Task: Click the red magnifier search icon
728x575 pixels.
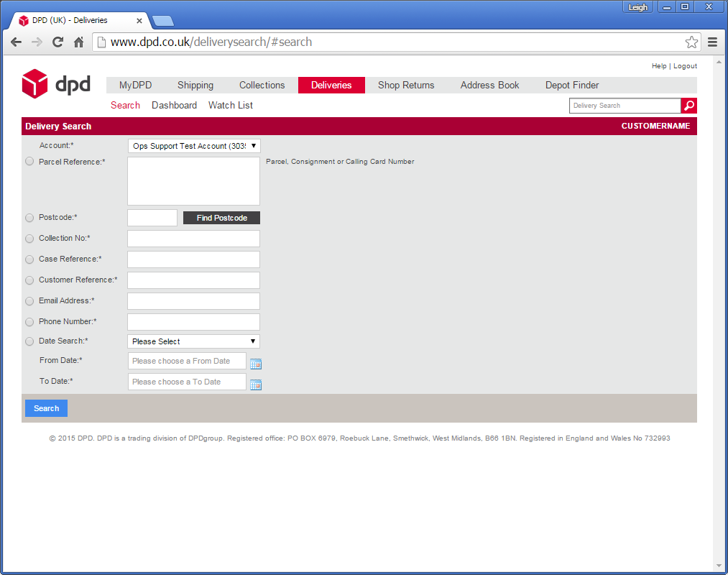Action: pos(689,106)
